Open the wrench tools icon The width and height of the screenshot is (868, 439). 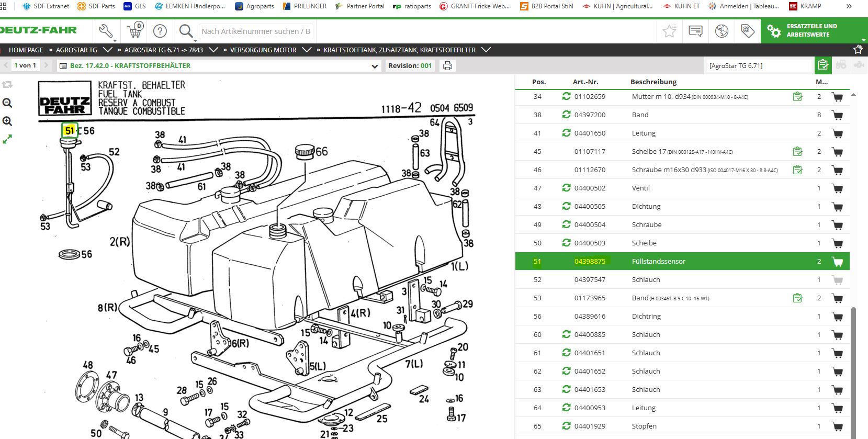point(106,31)
